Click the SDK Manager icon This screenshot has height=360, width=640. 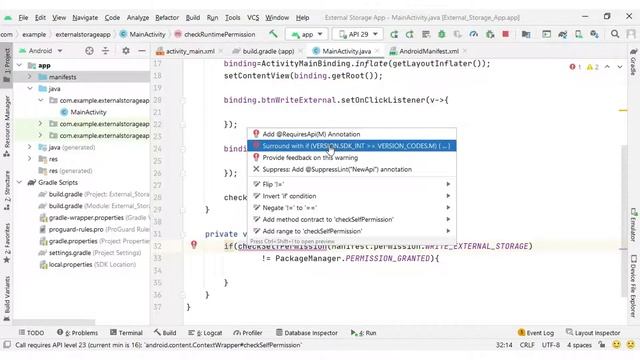pos(594,34)
